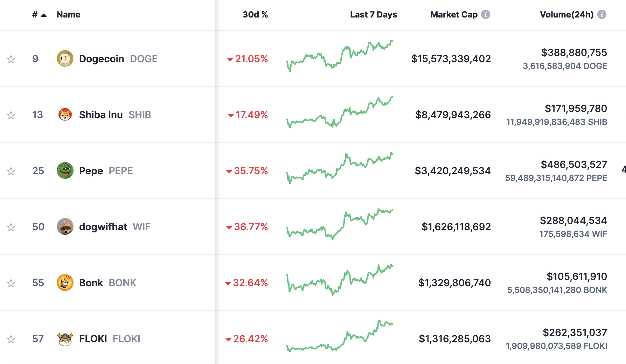This screenshot has height=364, width=626.
Task: Click Dogecoin market cap $15,573,339,402
Action: 451,59
